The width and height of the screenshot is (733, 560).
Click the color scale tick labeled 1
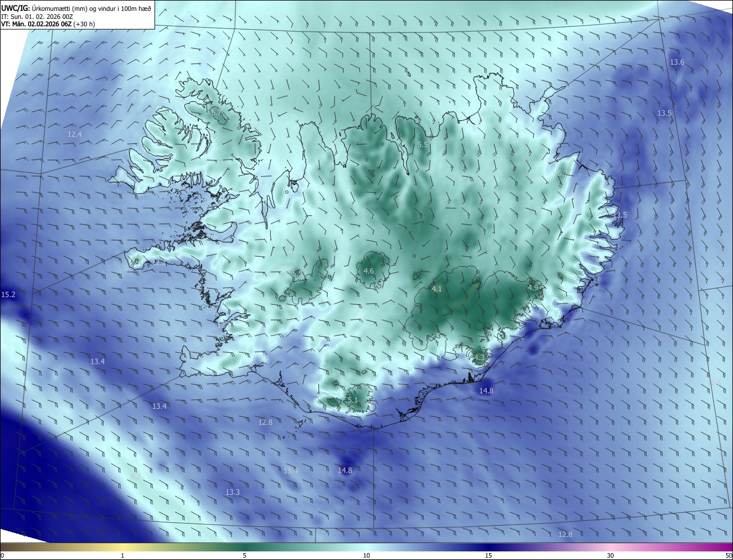click(x=123, y=555)
